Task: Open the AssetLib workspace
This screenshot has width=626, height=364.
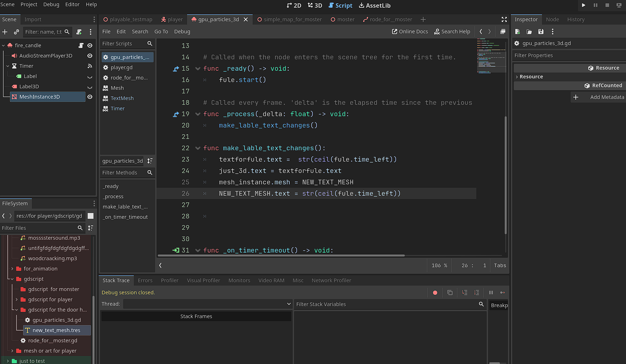Action: (374, 5)
